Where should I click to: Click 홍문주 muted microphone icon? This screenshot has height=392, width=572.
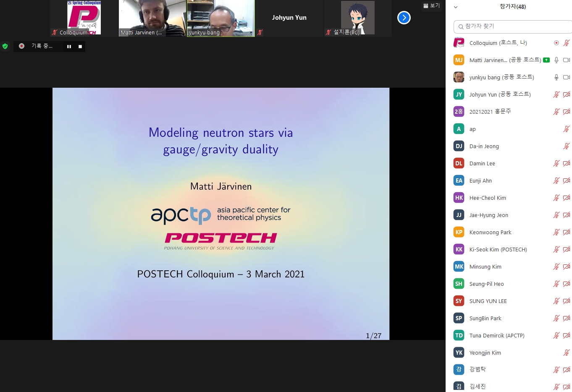(x=556, y=112)
